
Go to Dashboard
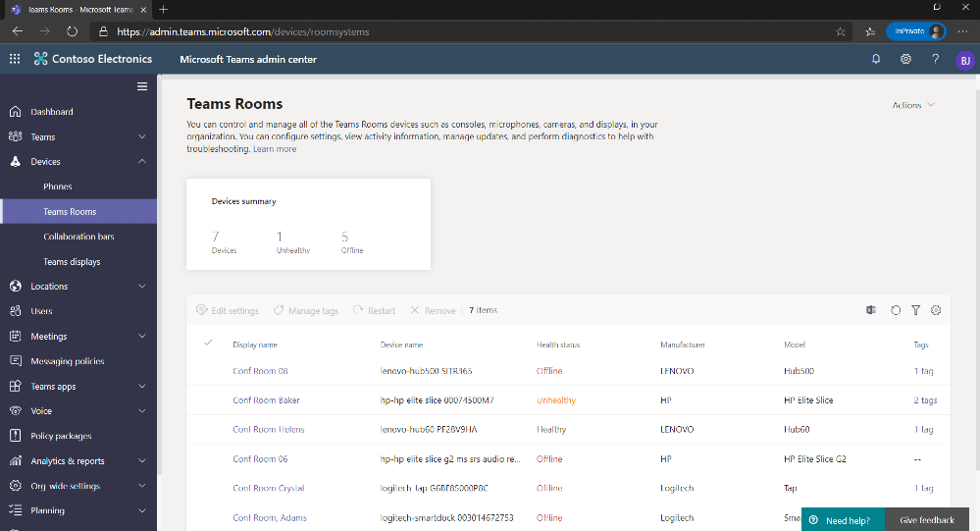pyautogui.click(x=52, y=111)
